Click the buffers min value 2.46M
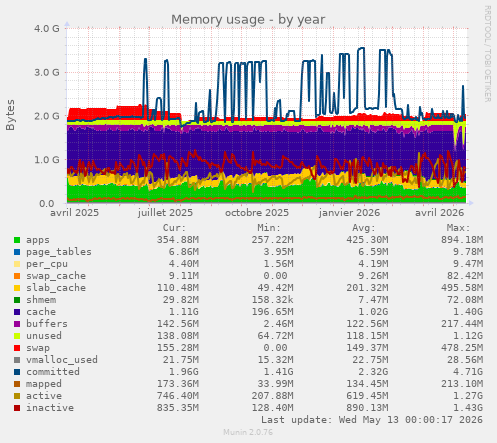This screenshot has width=497, height=443. coord(278,324)
